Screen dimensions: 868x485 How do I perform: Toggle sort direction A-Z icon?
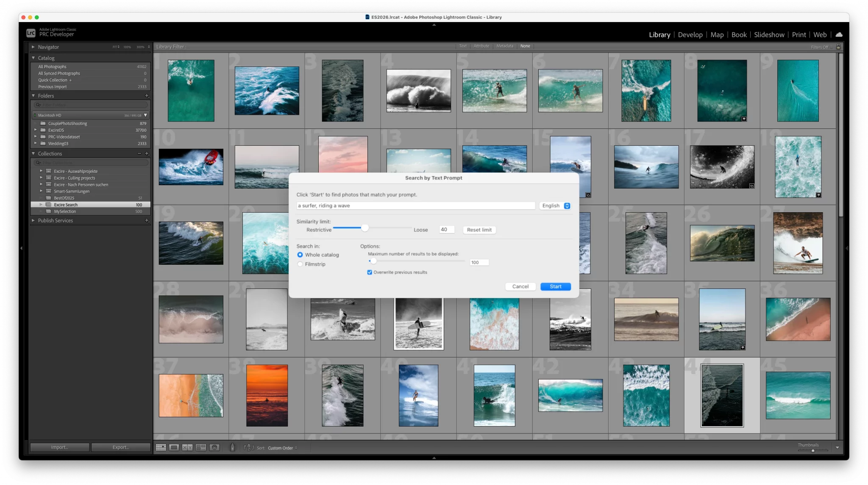click(249, 448)
